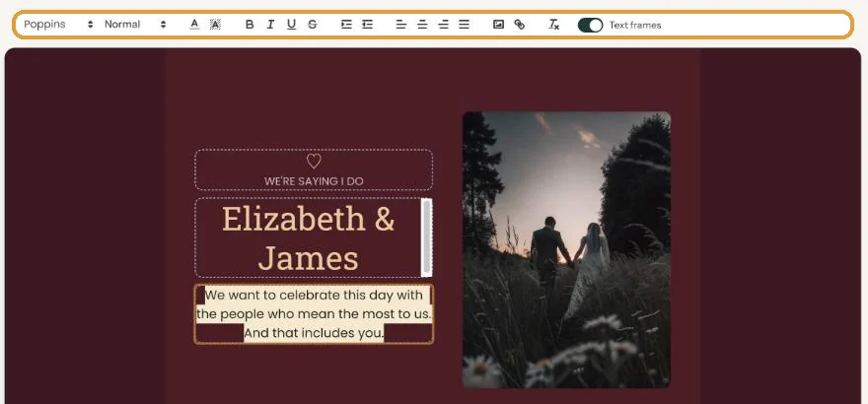
Task: Insert a hyperlink with the link icon
Action: click(x=519, y=25)
